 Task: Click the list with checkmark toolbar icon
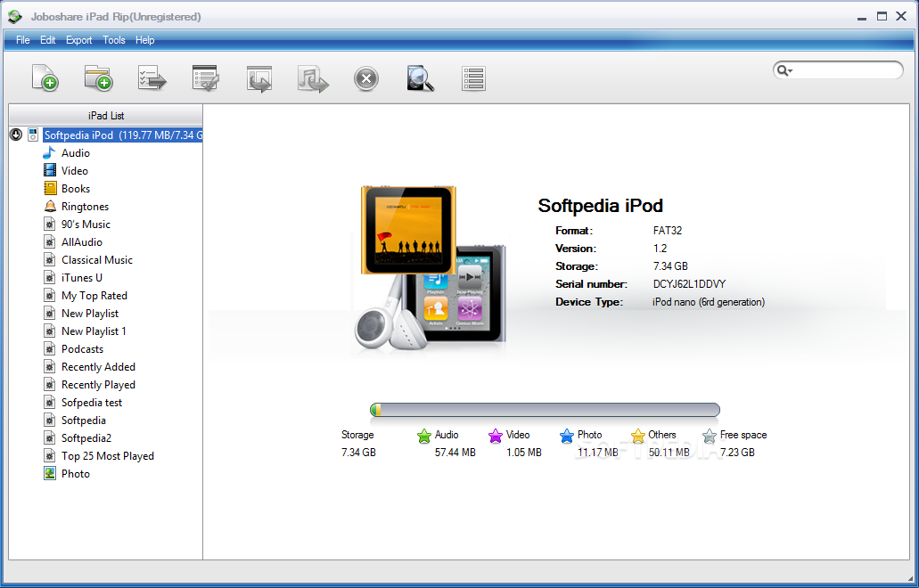tap(206, 78)
